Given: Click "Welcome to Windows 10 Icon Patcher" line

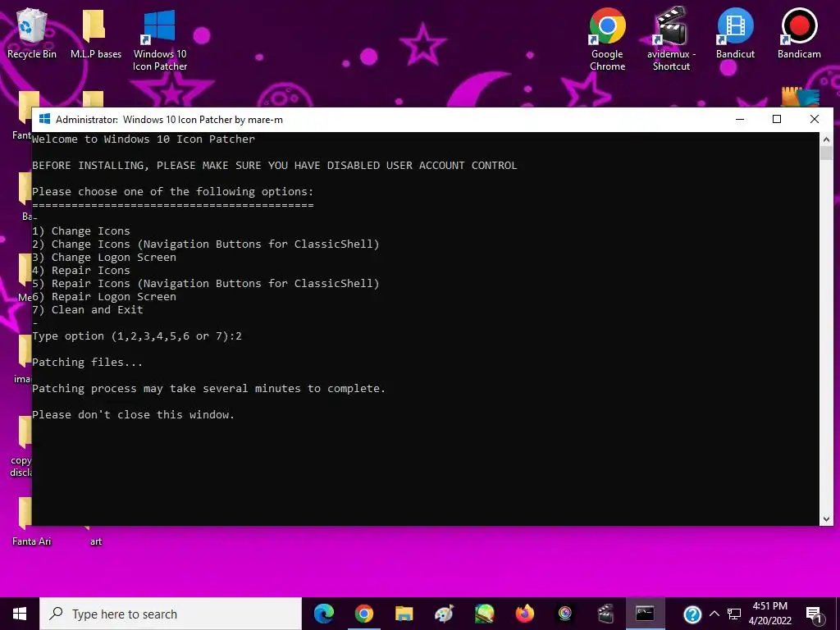Looking at the screenshot, I should point(144,139).
